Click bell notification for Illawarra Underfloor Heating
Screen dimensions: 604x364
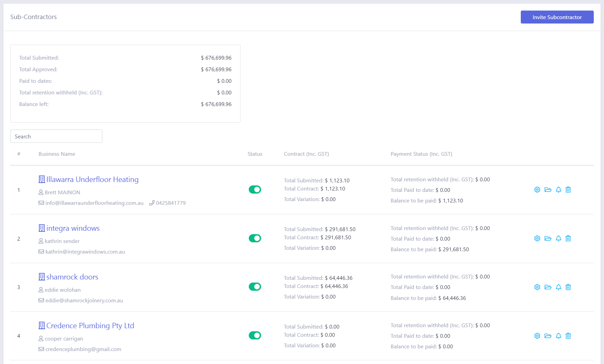tap(558, 190)
